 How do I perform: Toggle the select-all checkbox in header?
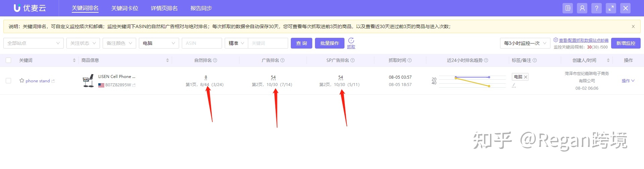(9, 60)
